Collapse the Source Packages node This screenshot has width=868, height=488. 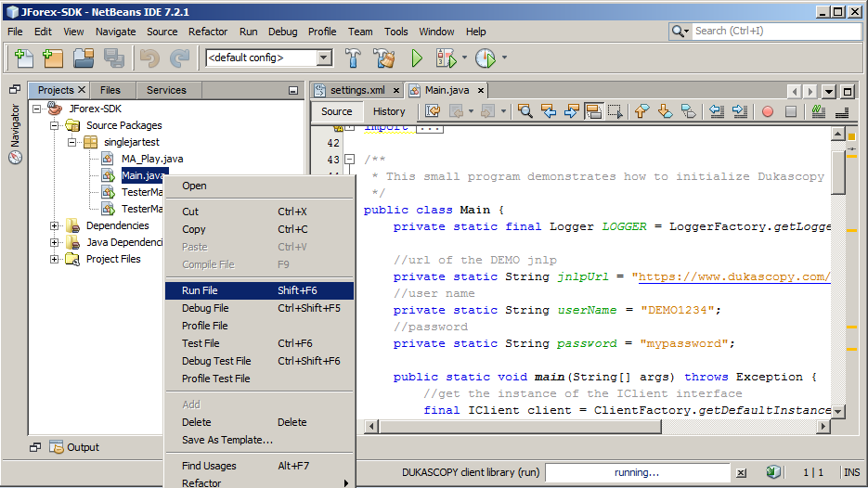click(x=54, y=125)
